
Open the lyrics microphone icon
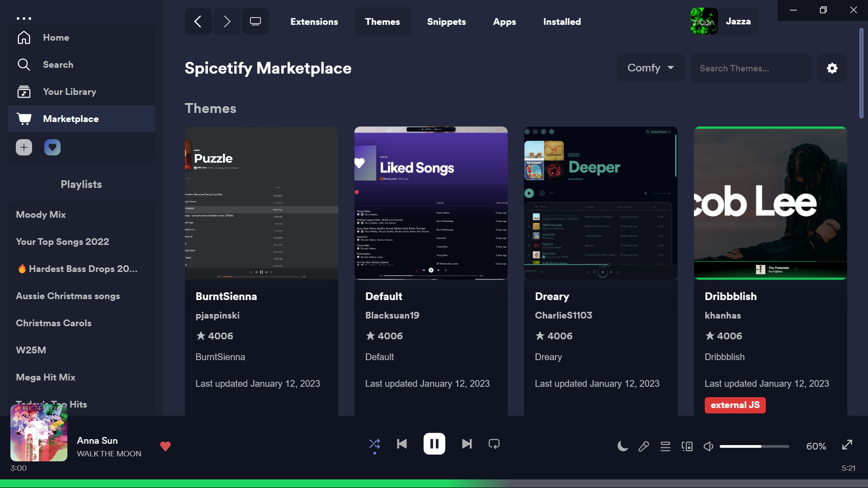tap(644, 446)
